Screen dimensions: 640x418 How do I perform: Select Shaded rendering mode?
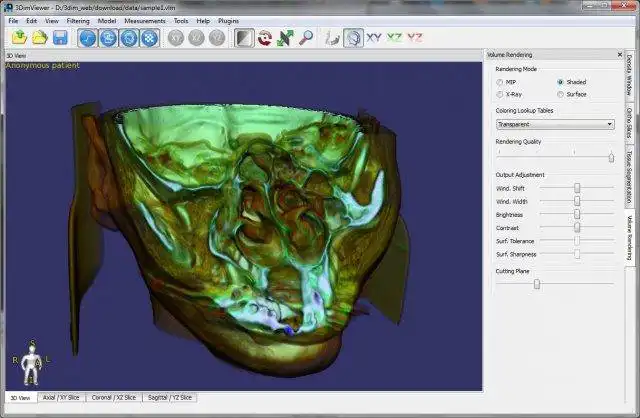(572, 82)
